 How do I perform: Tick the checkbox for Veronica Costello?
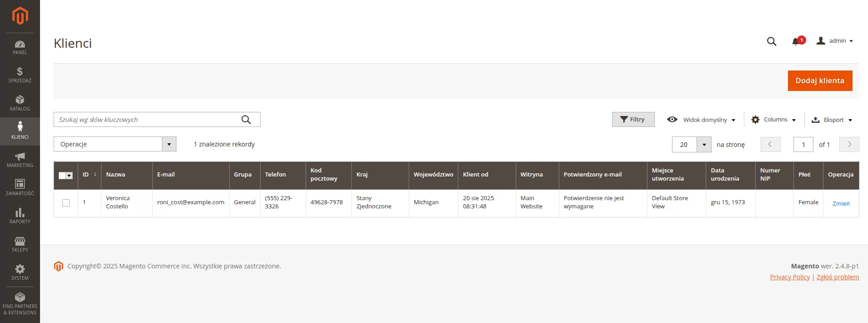tap(66, 203)
